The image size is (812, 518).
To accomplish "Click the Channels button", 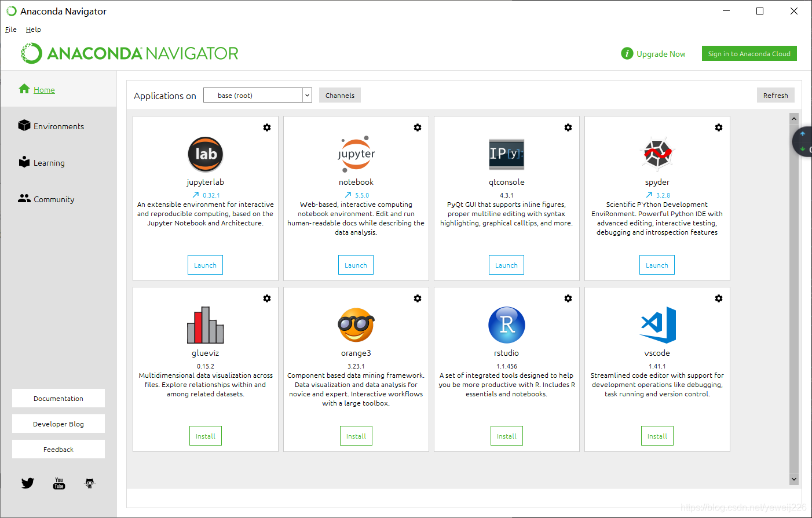I will pyautogui.click(x=340, y=95).
